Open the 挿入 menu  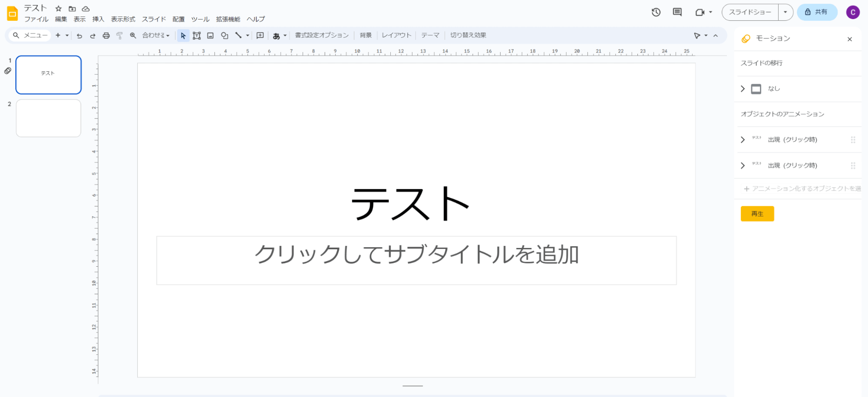click(98, 19)
